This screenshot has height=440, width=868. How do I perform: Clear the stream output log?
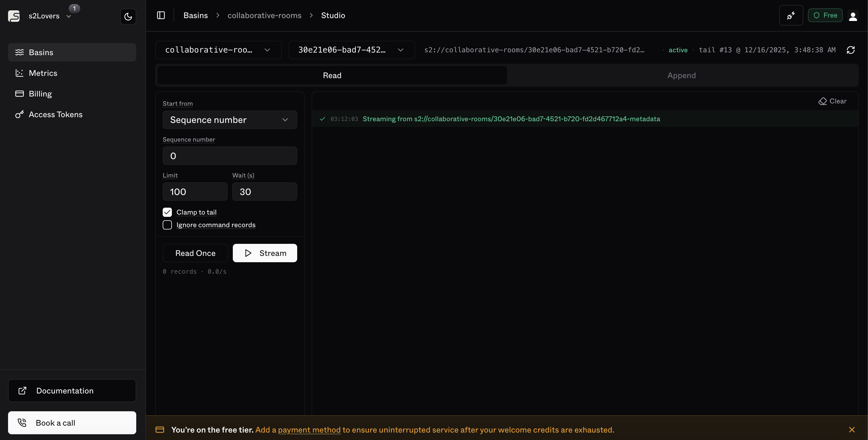coord(832,101)
